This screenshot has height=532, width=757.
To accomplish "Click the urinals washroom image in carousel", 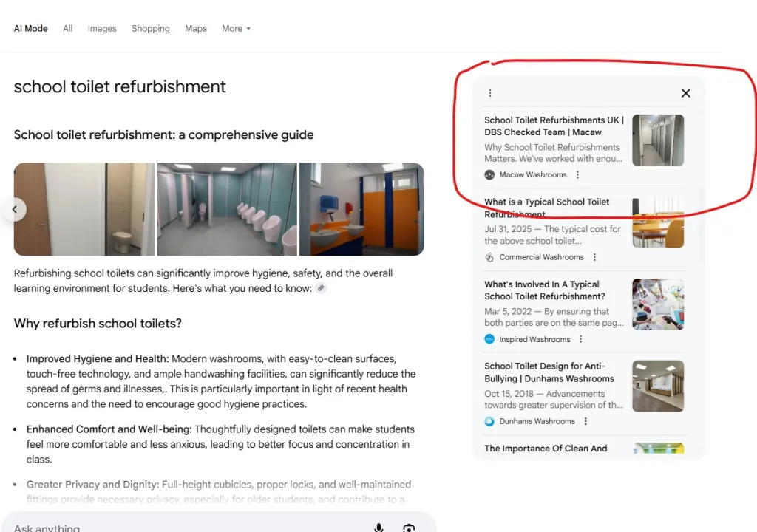I will [227, 209].
